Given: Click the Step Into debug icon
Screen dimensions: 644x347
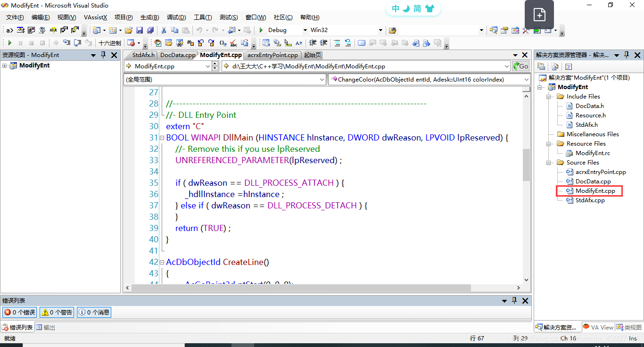Looking at the screenshot, I should click(66, 43).
